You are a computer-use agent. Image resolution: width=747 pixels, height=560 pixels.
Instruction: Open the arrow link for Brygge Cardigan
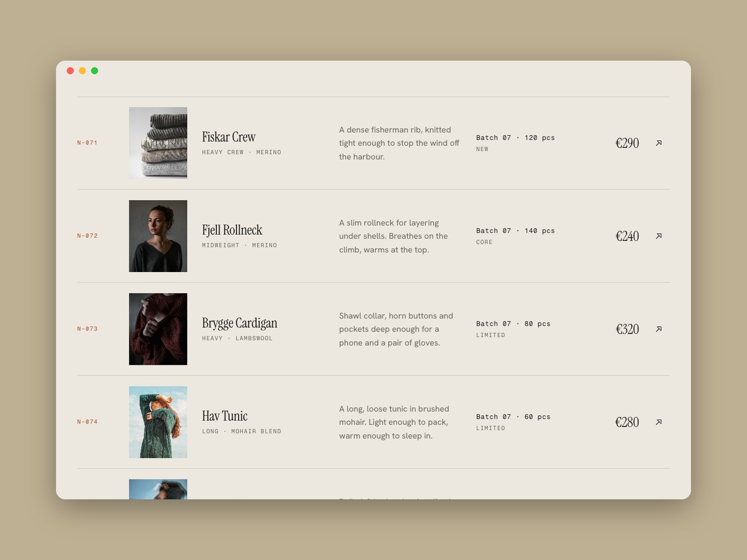pos(658,329)
